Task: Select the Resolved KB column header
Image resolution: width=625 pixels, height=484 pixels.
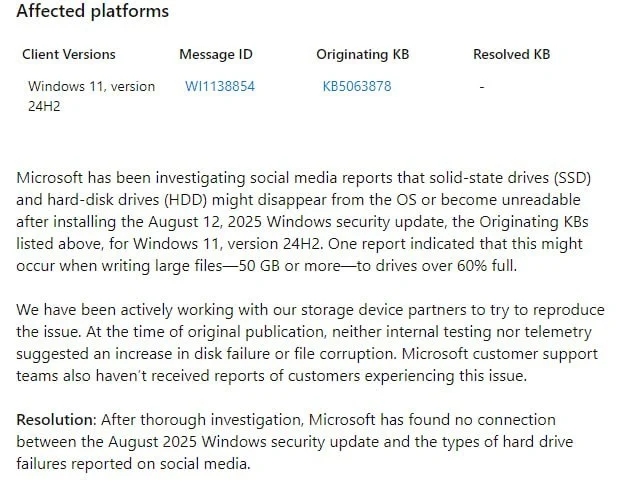Action: (x=511, y=54)
